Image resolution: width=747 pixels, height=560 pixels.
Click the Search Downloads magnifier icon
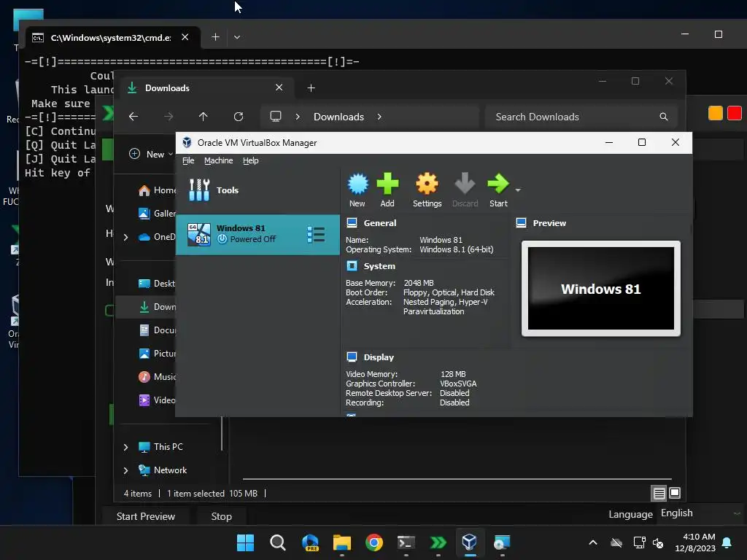click(x=664, y=117)
